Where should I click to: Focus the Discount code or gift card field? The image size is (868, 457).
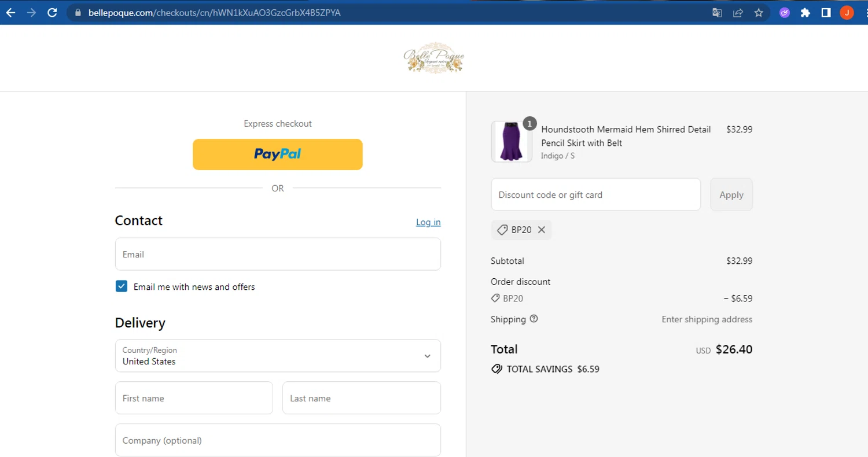click(x=596, y=194)
